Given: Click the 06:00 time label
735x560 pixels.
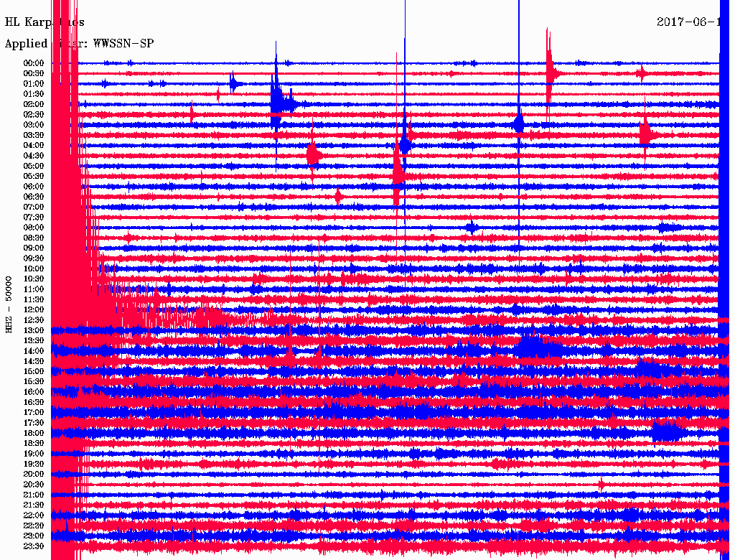Looking at the screenshot, I should pyautogui.click(x=34, y=186).
